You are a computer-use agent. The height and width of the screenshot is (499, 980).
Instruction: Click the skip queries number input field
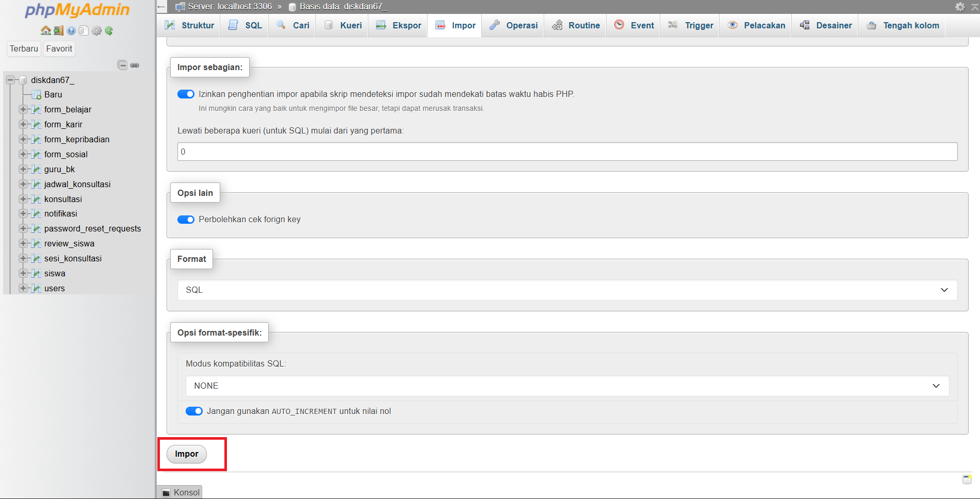(x=567, y=152)
